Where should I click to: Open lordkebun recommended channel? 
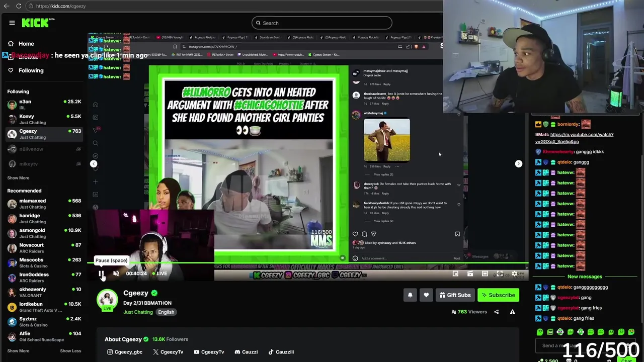pyautogui.click(x=44, y=307)
